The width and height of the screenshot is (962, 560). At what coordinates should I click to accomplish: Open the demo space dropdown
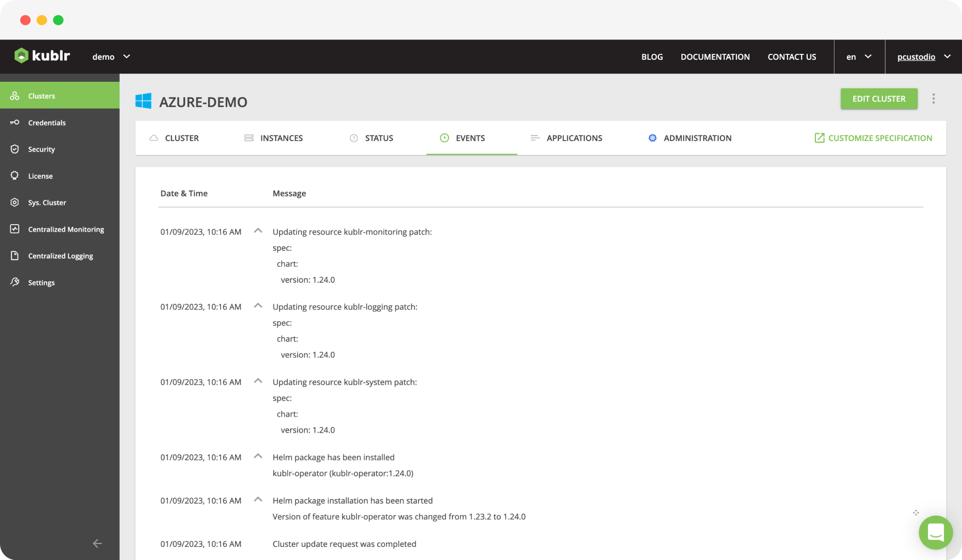pyautogui.click(x=111, y=57)
